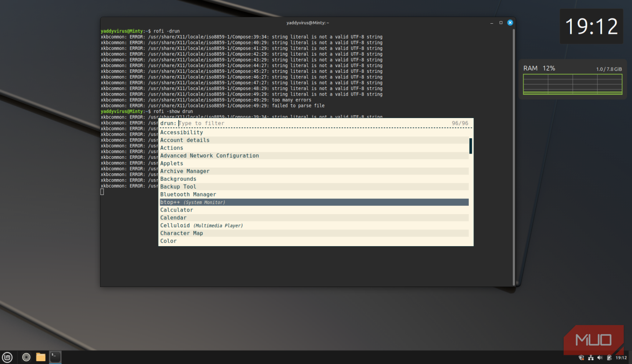Screen dimensions: 632x364
Task: Click the 'too many errors' terminal line
Action: pyautogui.click(x=206, y=100)
